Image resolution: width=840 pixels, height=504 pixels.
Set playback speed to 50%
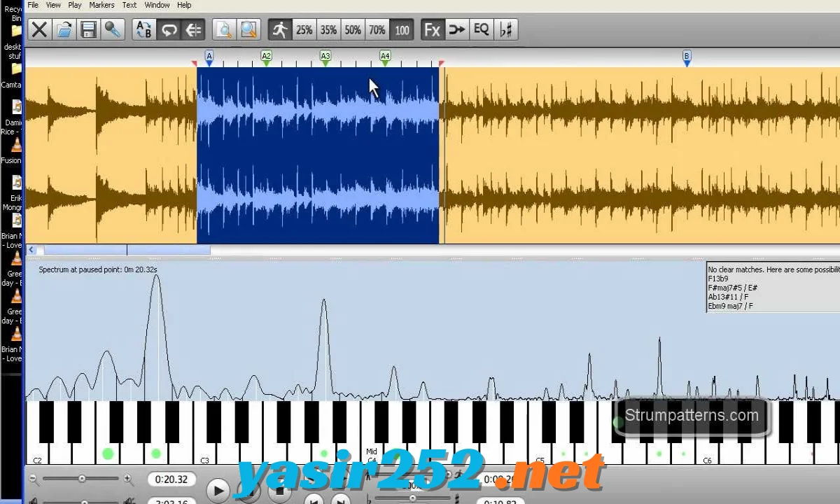click(x=353, y=29)
